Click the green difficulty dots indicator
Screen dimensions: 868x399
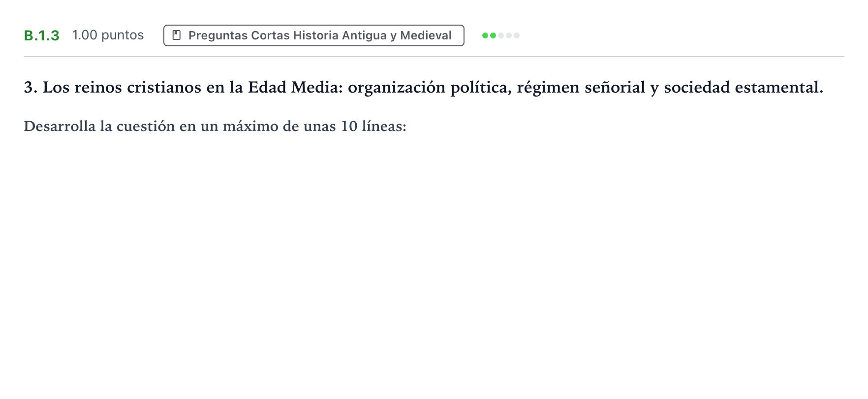click(x=501, y=35)
